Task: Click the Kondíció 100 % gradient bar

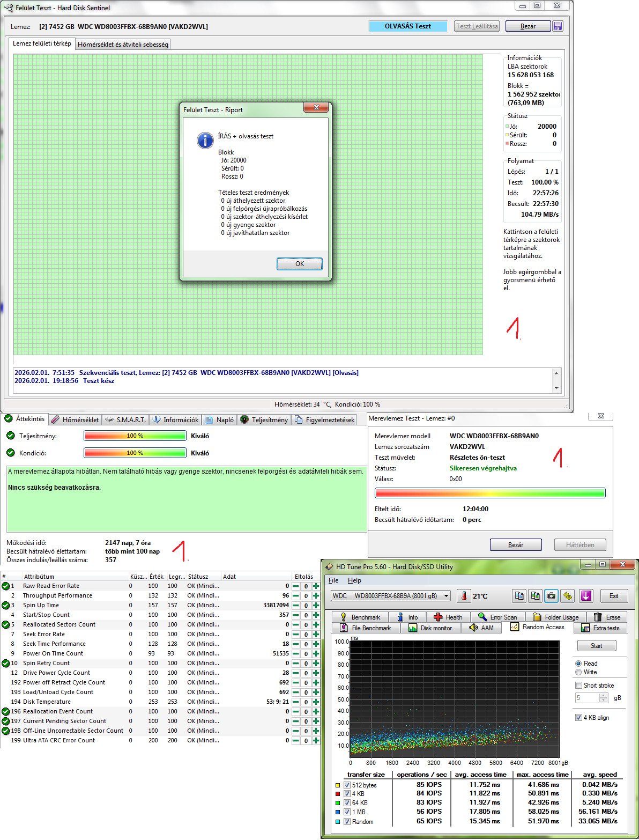Action: (x=135, y=453)
